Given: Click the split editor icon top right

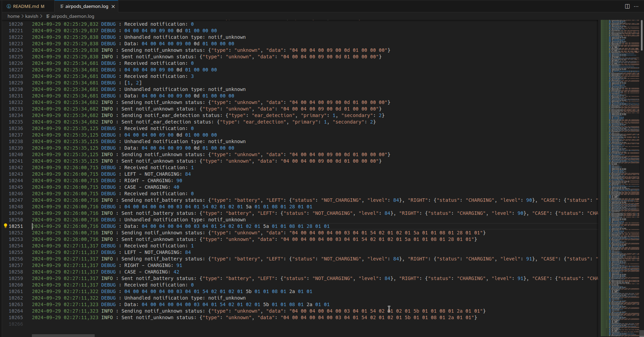Looking at the screenshot, I should [x=627, y=6].
